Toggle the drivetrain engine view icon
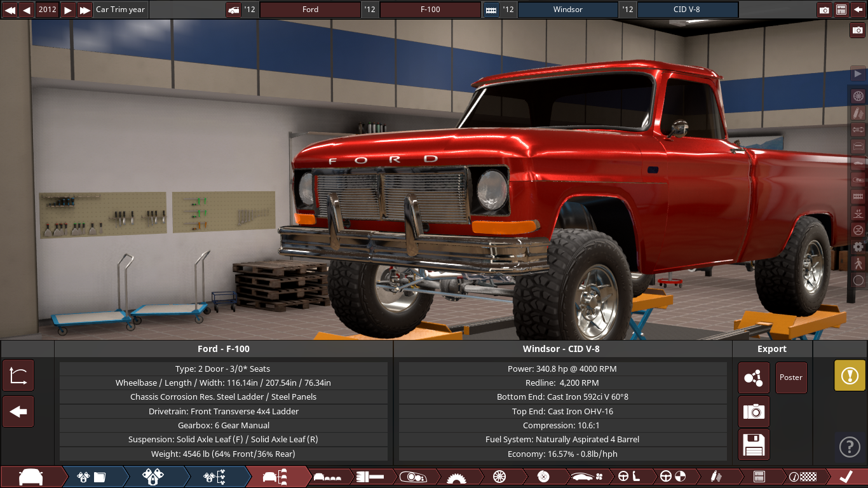The width and height of the screenshot is (868, 488). pos(858,130)
